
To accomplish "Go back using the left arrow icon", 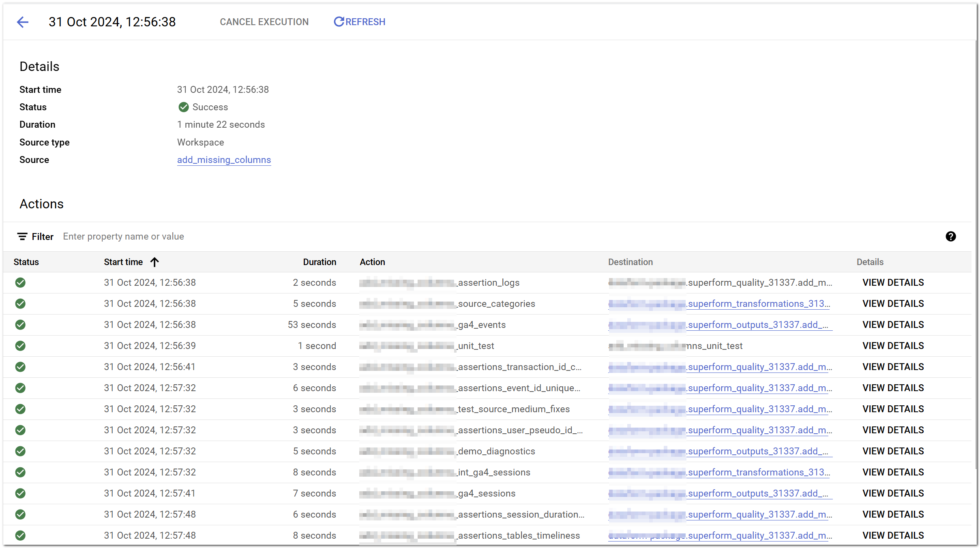I will click(x=23, y=22).
